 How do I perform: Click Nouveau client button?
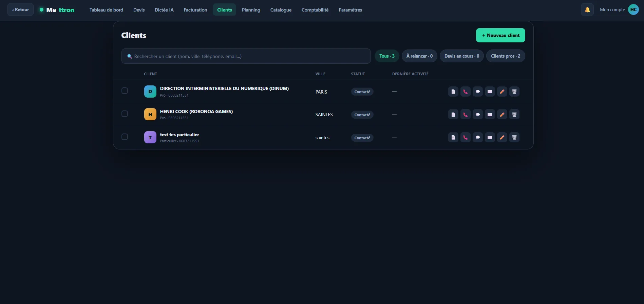click(500, 35)
